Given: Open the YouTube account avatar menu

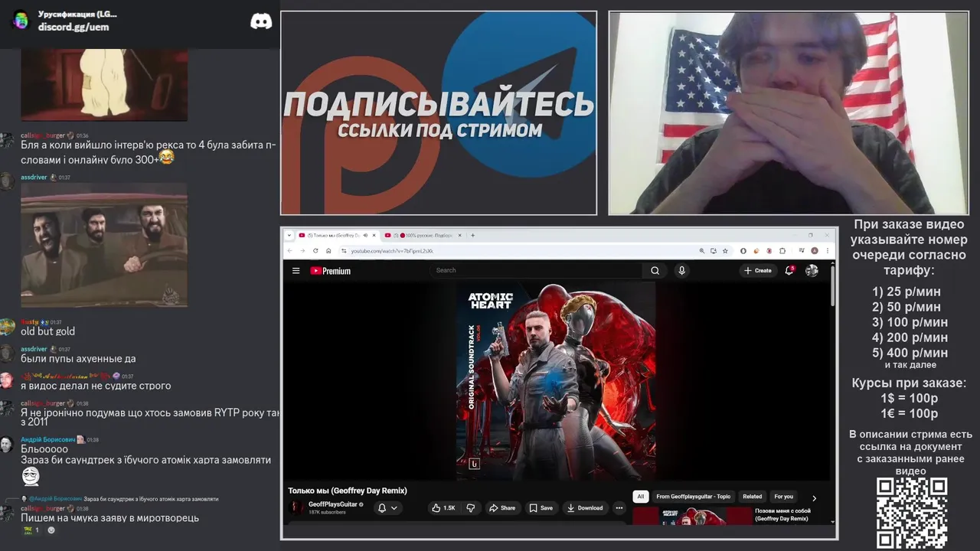Looking at the screenshot, I should click(x=812, y=270).
